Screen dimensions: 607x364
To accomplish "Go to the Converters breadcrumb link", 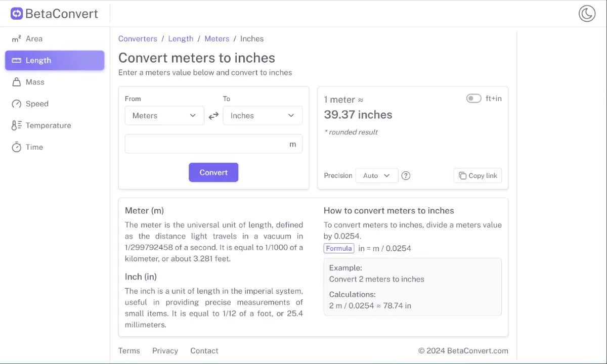I will tap(138, 39).
